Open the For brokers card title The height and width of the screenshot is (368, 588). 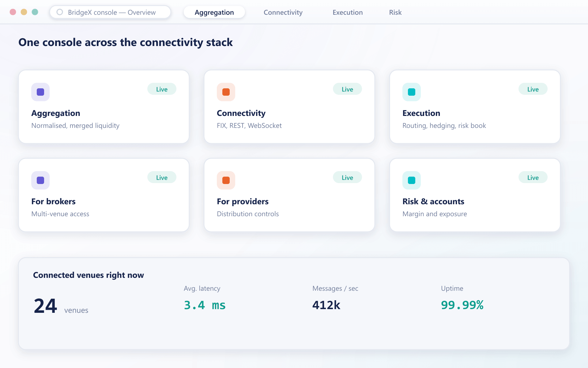(x=53, y=201)
